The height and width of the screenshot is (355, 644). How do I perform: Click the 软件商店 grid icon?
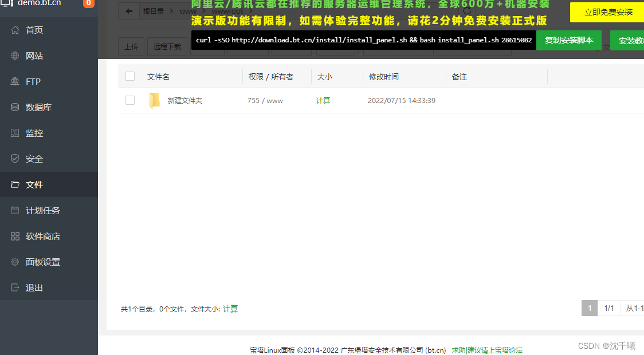(x=15, y=236)
